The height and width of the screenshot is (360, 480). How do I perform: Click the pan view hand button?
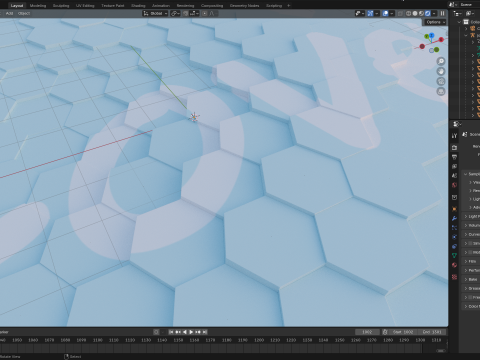[x=441, y=71]
